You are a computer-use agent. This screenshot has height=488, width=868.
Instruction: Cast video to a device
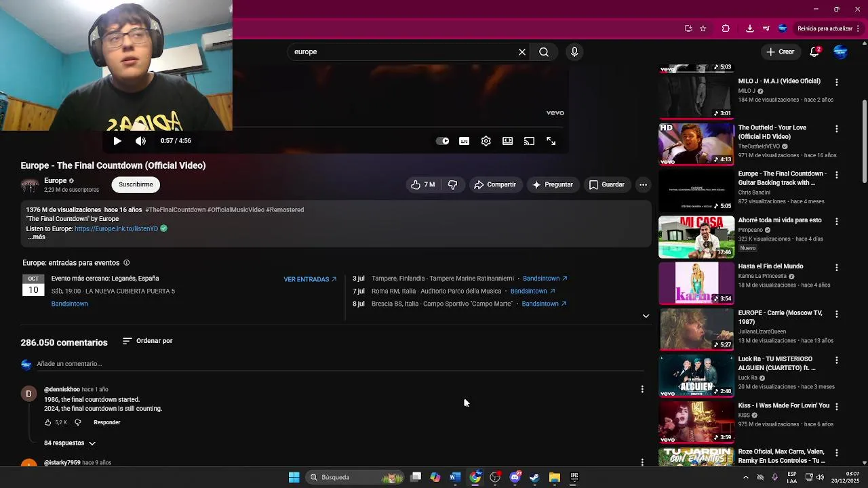[529, 141]
